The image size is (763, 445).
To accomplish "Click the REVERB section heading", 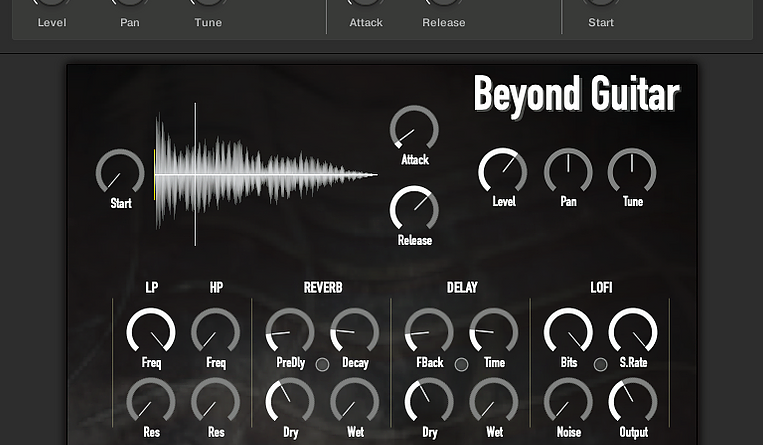I will point(323,287).
